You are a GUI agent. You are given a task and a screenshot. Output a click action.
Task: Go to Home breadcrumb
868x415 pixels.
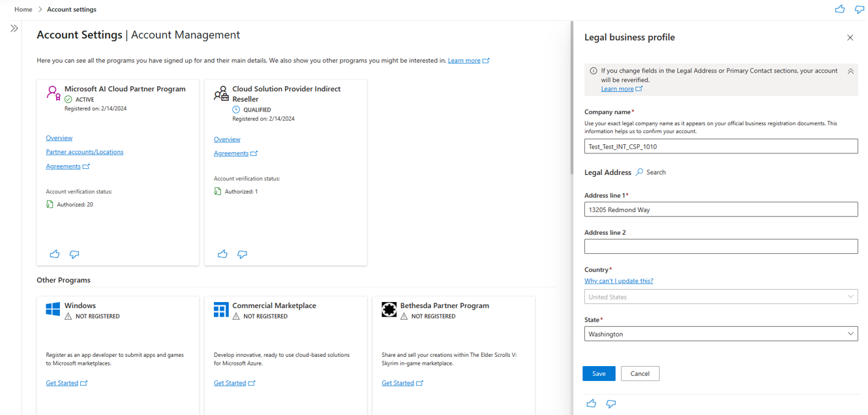click(x=23, y=10)
